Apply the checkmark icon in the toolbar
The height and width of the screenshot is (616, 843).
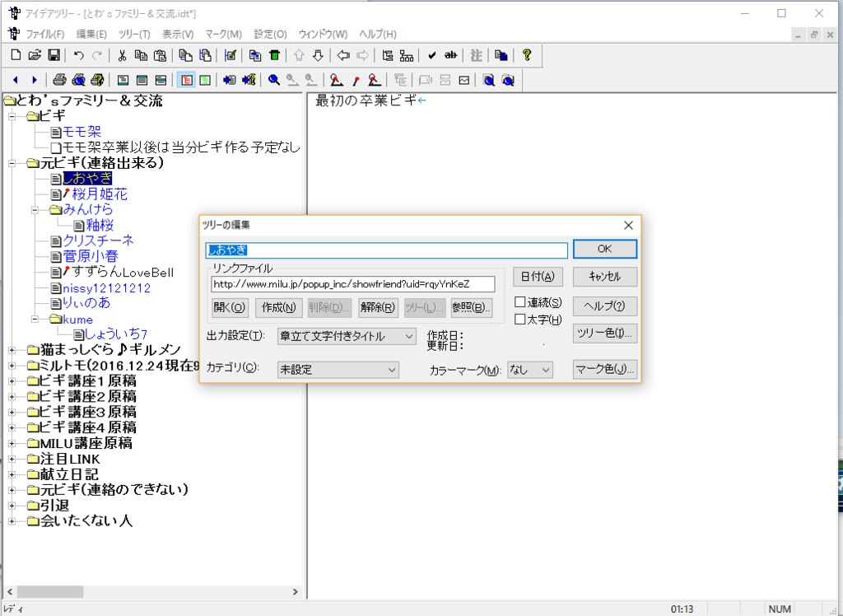click(x=431, y=55)
